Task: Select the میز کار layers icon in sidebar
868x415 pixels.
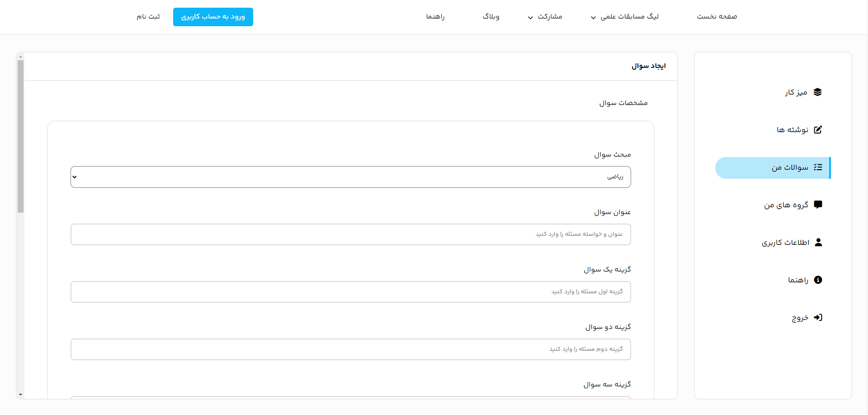Action: (818, 92)
